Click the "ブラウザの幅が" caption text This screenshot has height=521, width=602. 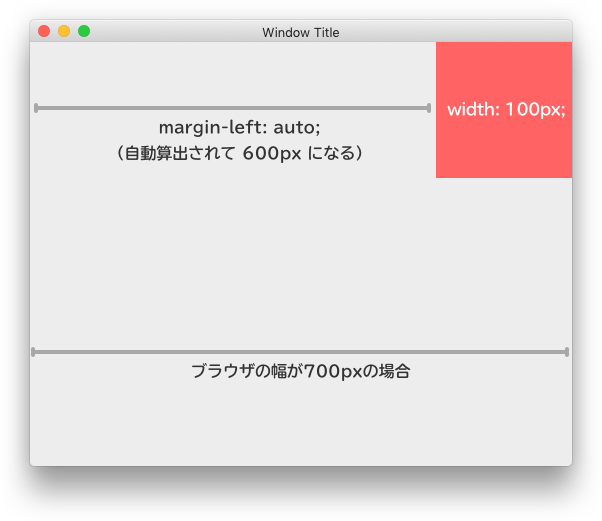[247, 372]
